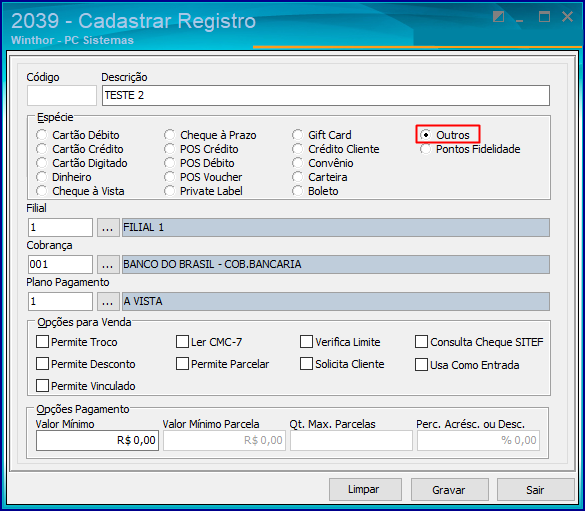Image resolution: width=585 pixels, height=511 pixels.
Task: Choose POS Voucher espécie
Action: pos(170,177)
